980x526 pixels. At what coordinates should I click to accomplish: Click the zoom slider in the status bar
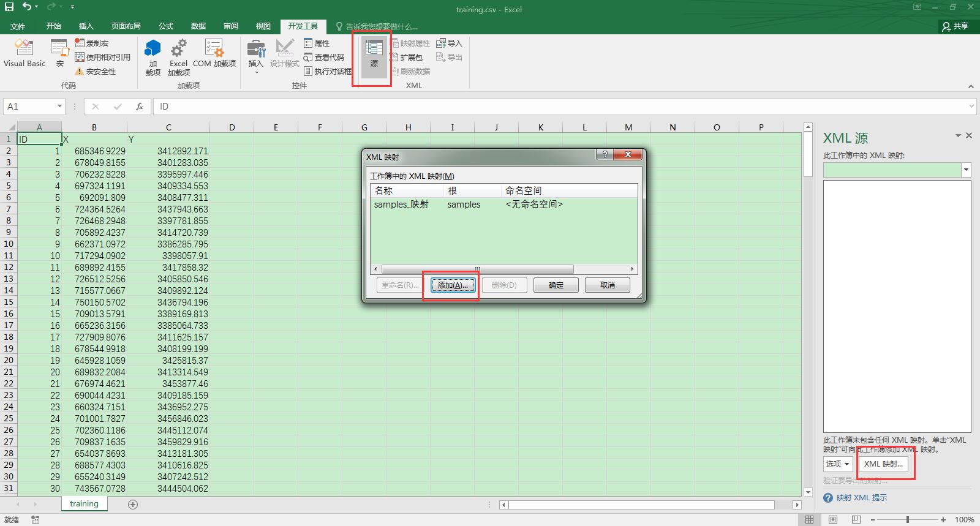(x=908, y=520)
